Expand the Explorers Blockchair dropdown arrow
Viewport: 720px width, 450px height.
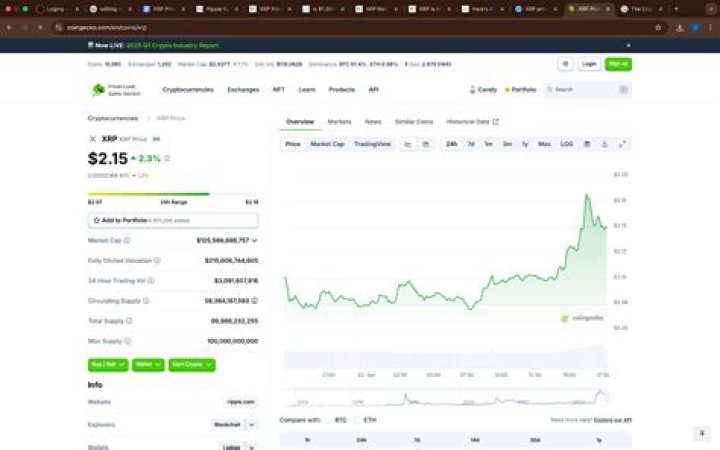[x=252, y=425]
